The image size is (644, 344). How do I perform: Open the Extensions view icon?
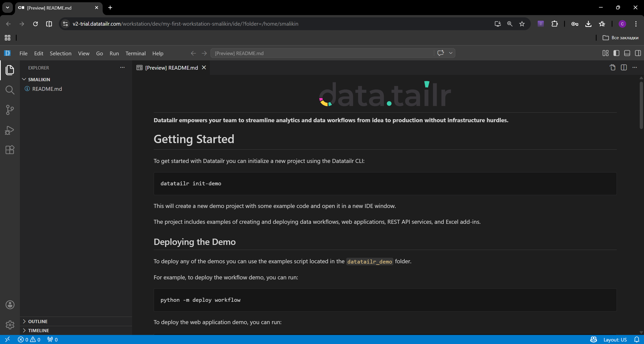point(10,150)
